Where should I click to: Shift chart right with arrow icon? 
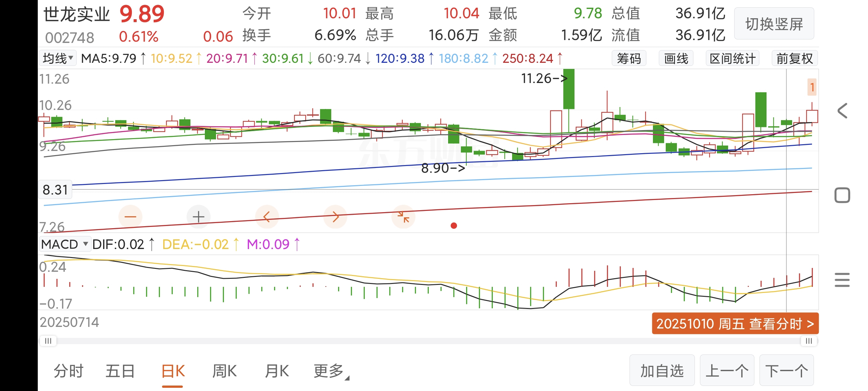[x=335, y=217]
